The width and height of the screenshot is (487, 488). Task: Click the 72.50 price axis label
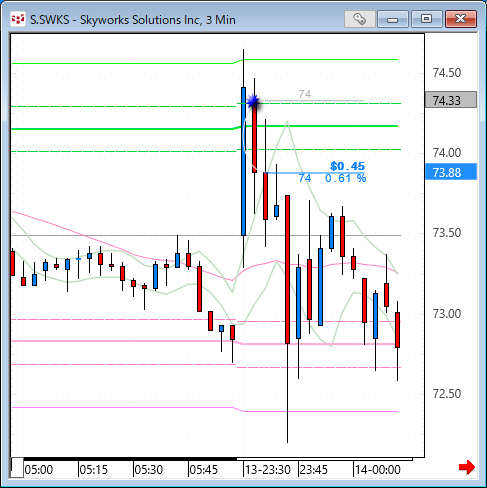pyautogui.click(x=447, y=394)
